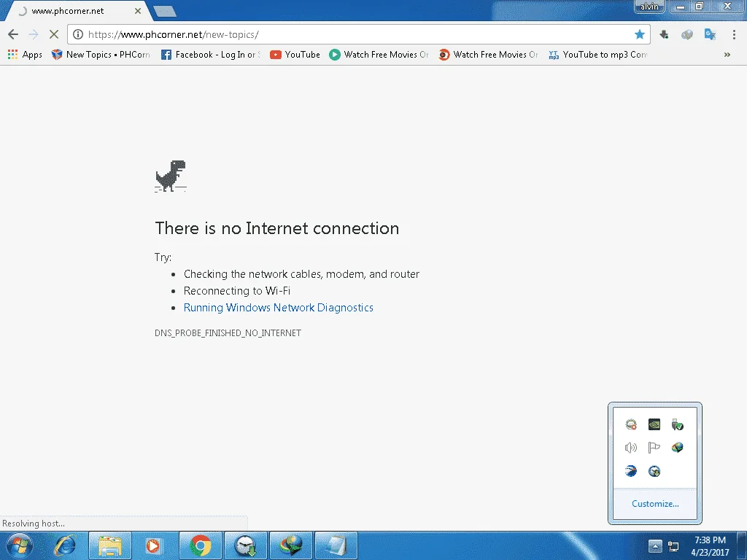Launch Internet Explorer from the taskbar

(65, 545)
